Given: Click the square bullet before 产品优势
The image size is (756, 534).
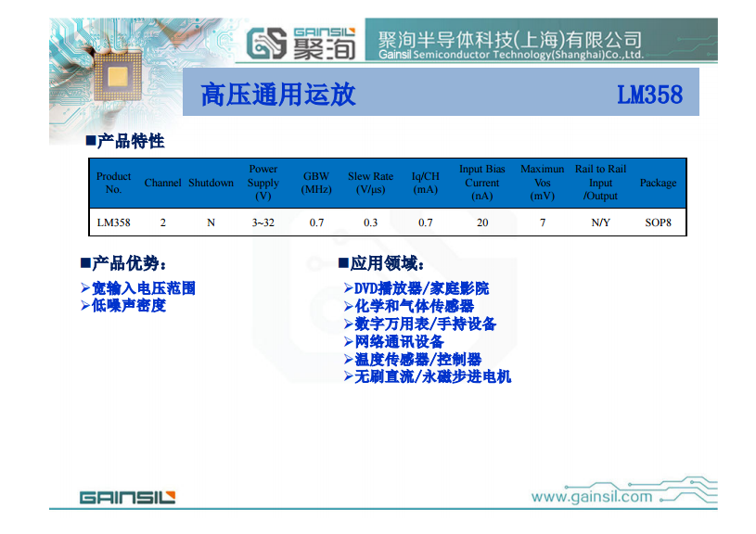Looking at the screenshot, I should [x=84, y=263].
